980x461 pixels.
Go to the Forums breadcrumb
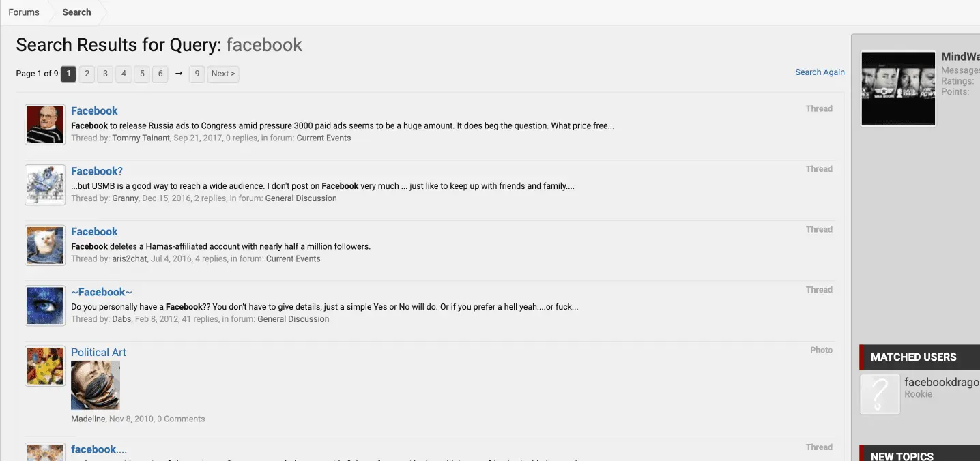(24, 12)
